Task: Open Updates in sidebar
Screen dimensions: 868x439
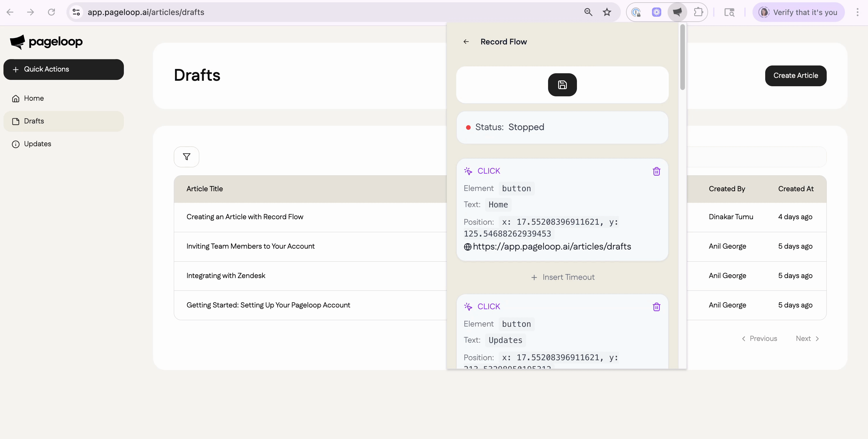Action: (x=64, y=144)
